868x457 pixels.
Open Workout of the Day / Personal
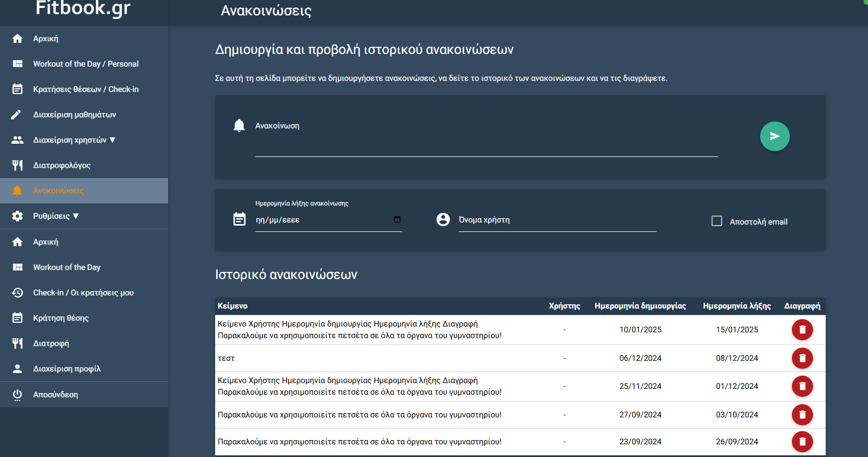(86, 64)
